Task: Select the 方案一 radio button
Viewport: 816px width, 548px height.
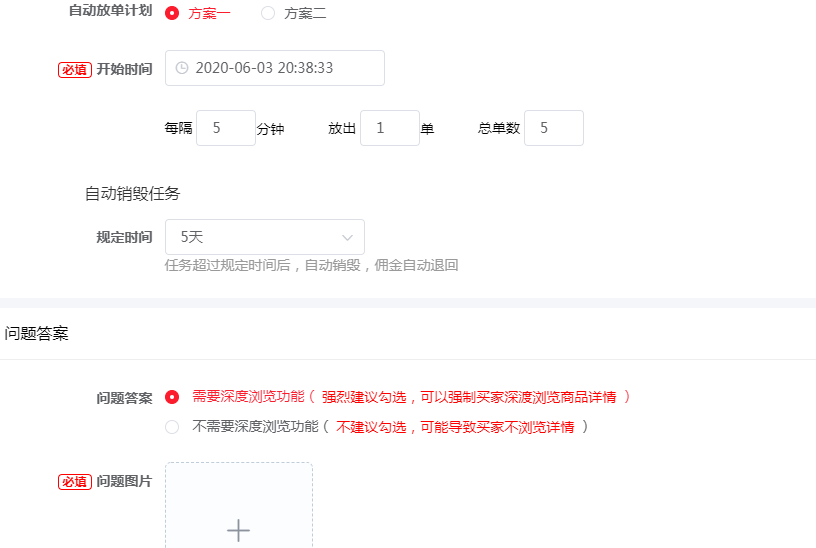Action: pos(172,13)
